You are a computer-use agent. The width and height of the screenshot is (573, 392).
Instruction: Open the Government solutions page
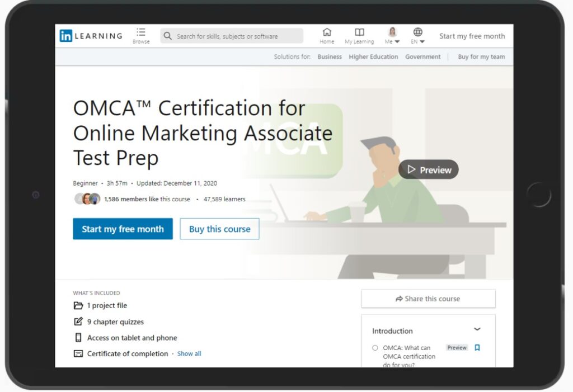click(x=422, y=56)
